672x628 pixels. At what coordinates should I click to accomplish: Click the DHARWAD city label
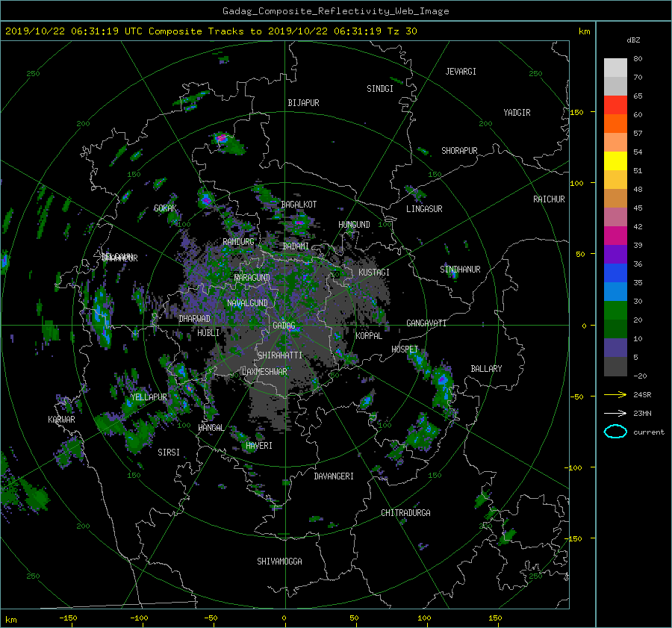point(194,319)
